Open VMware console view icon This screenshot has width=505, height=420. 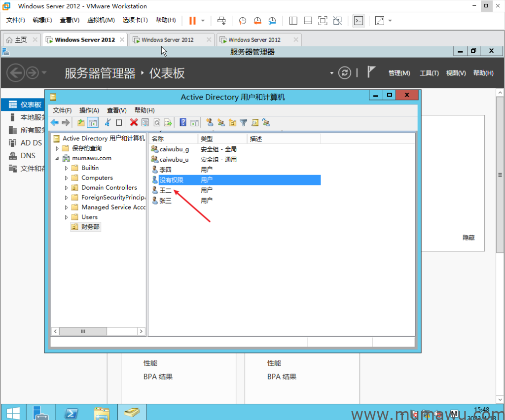click(x=359, y=21)
